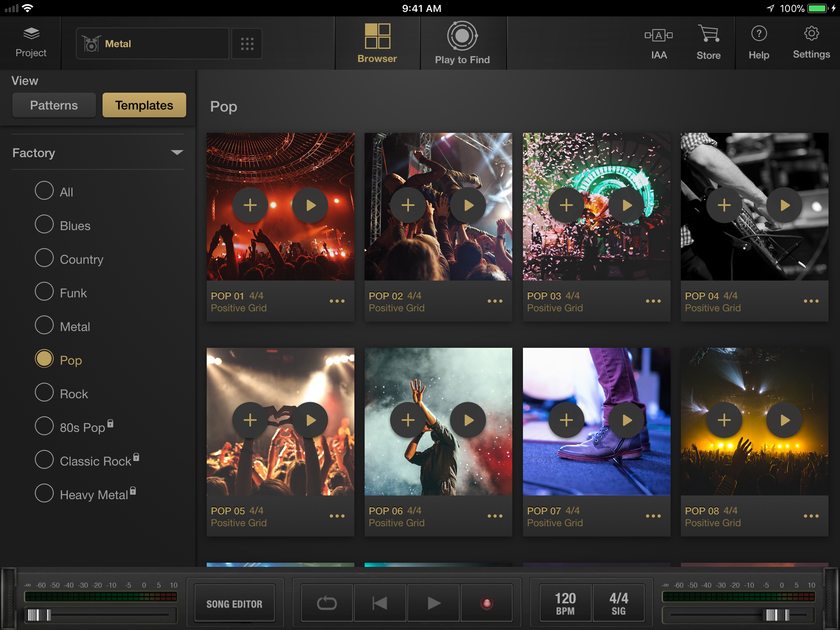Select the All genre radio button
Image resolution: width=840 pixels, height=630 pixels.
coord(44,191)
